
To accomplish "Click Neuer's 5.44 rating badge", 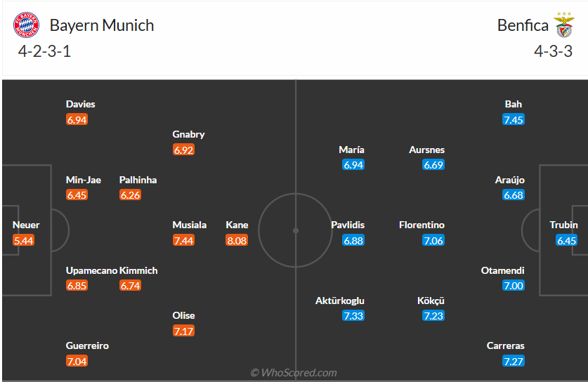I will point(23,240).
